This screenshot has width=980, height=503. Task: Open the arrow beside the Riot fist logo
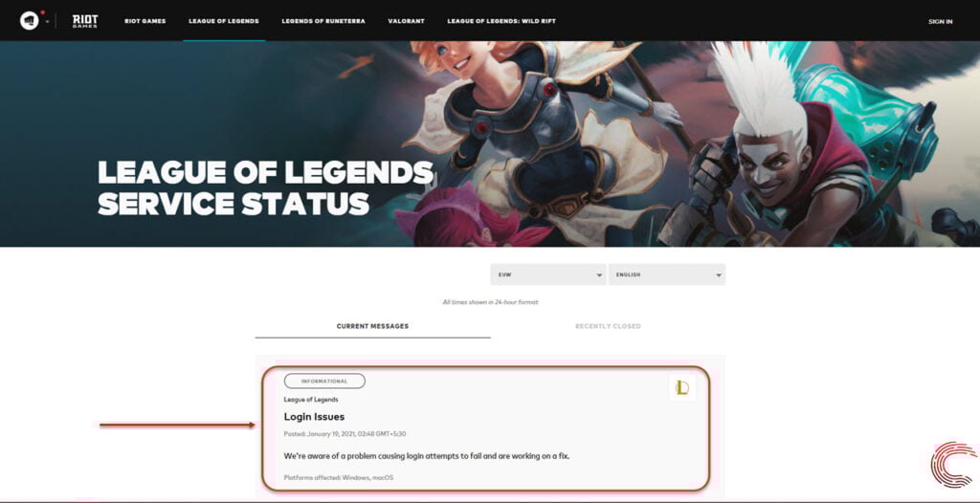pyautogui.click(x=47, y=21)
